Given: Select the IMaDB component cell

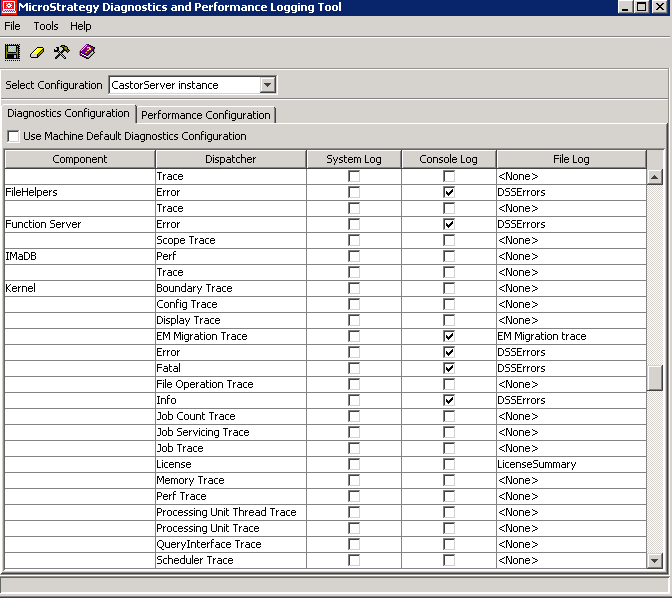Looking at the screenshot, I should point(80,256).
